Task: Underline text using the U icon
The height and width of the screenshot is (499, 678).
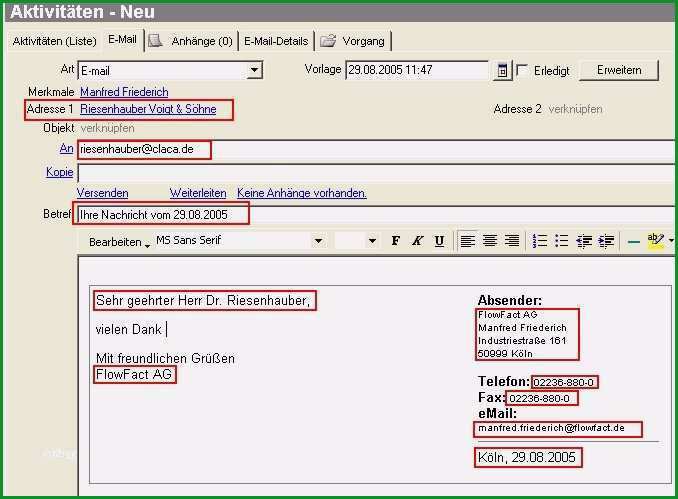Action: tap(439, 241)
